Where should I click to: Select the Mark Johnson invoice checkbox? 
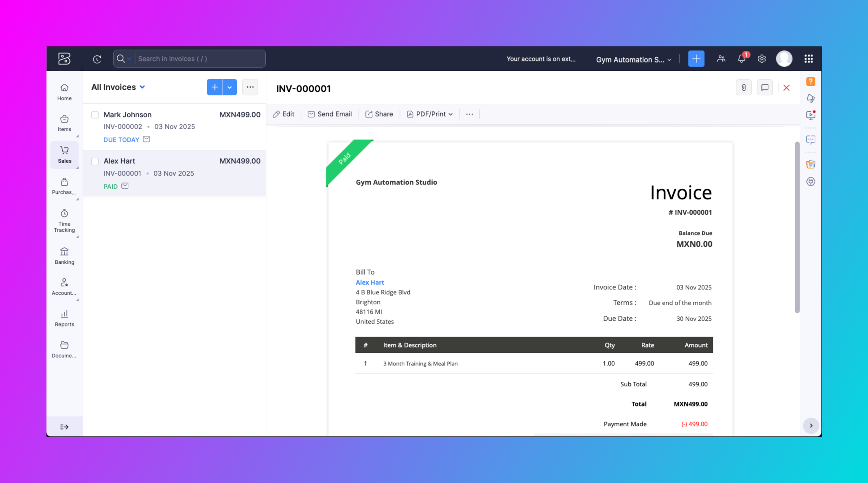pyautogui.click(x=95, y=115)
